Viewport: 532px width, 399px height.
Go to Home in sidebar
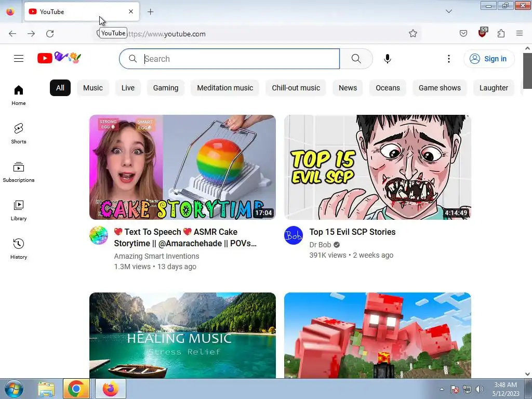pos(19,96)
